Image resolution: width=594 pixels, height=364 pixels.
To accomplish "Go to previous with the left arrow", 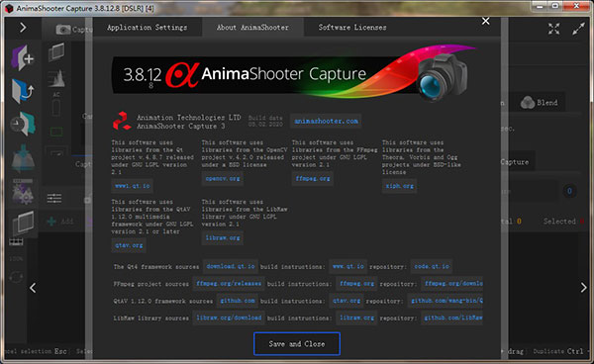I will pyautogui.click(x=33, y=288).
